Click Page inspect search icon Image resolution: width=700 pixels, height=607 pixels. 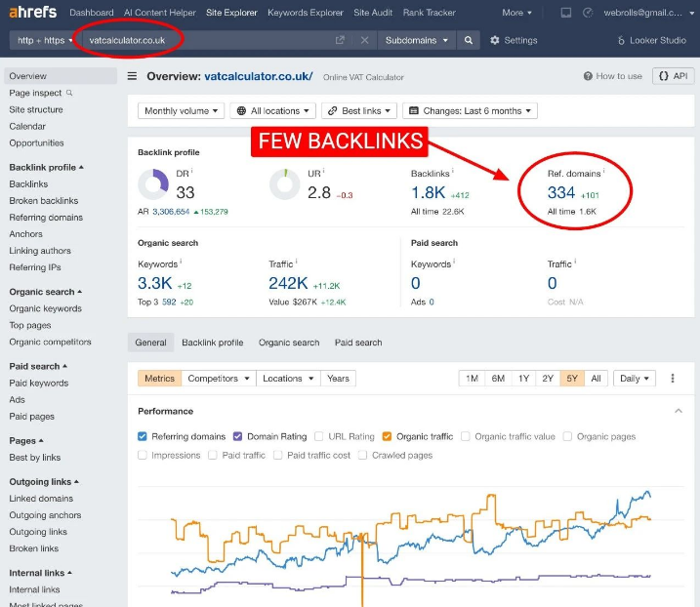[x=69, y=93]
